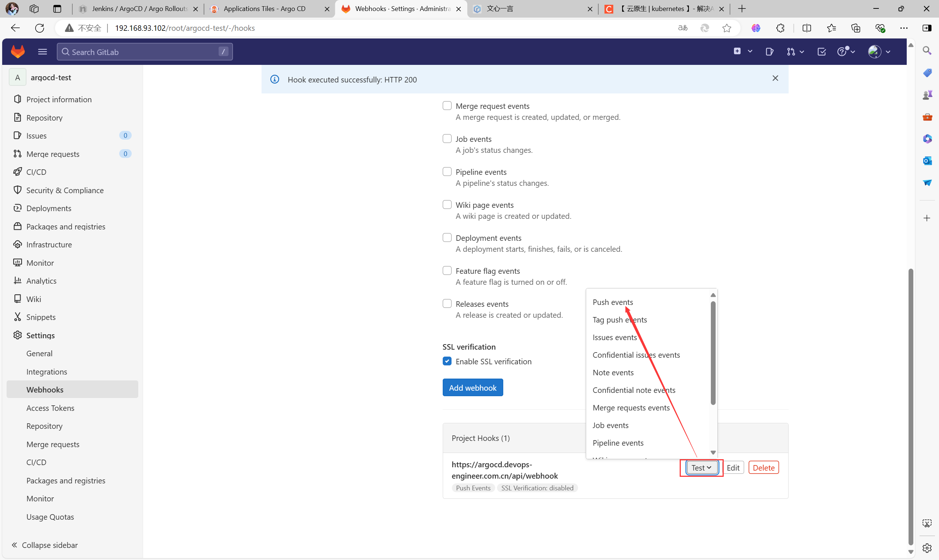Focus the Search GitLab field
Screen dimensions: 939x560
point(145,52)
